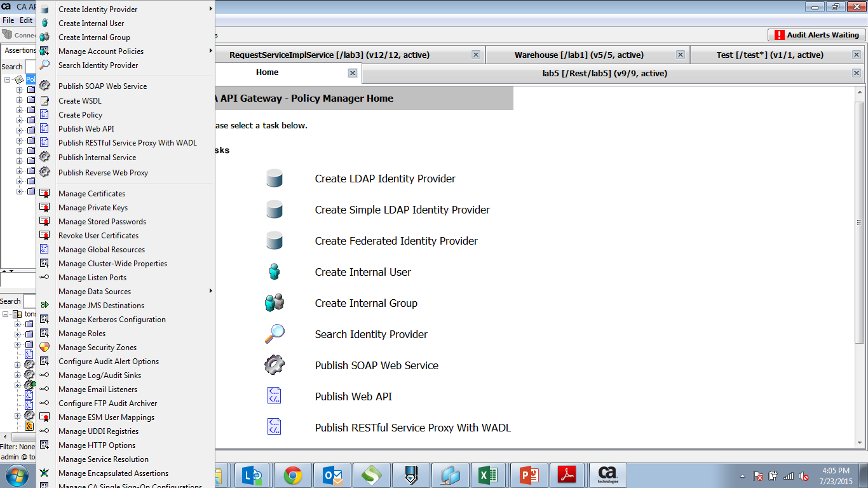
Task: Close the Warehouse tab
Action: [x=681, y=55]
